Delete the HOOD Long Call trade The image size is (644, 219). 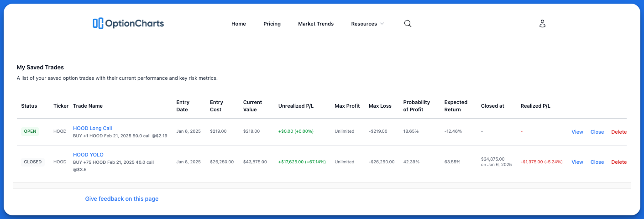618,132
